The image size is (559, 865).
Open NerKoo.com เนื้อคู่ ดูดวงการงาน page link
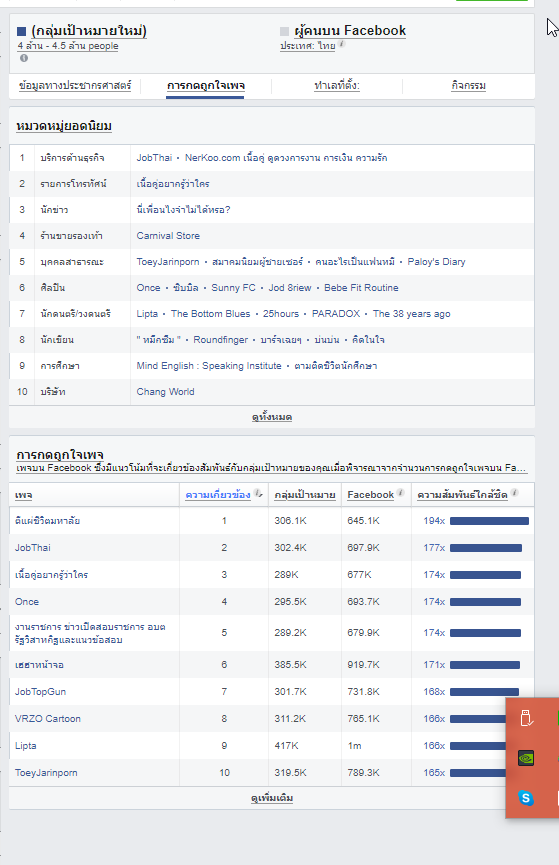tap(286, 158)
